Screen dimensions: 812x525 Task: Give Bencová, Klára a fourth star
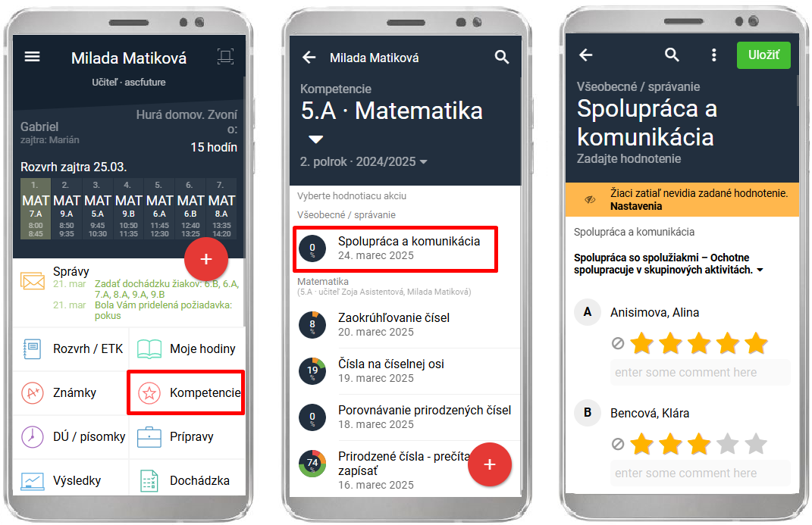tap(728, 444)
